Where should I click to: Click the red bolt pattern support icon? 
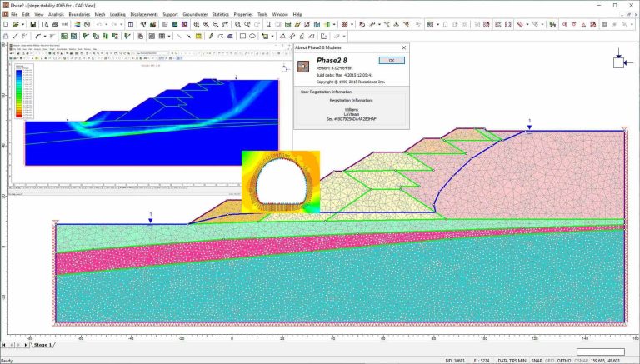point(344,24)
